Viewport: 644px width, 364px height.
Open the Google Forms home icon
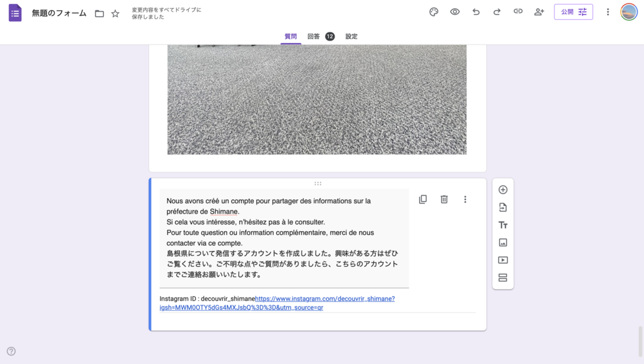(x=15, y=13)
